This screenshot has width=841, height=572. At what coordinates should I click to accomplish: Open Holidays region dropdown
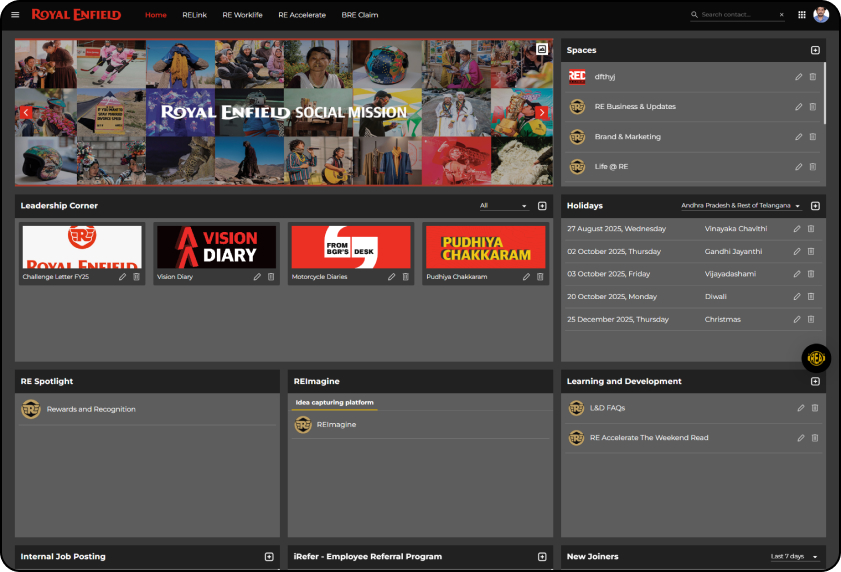tap(741, 206)
